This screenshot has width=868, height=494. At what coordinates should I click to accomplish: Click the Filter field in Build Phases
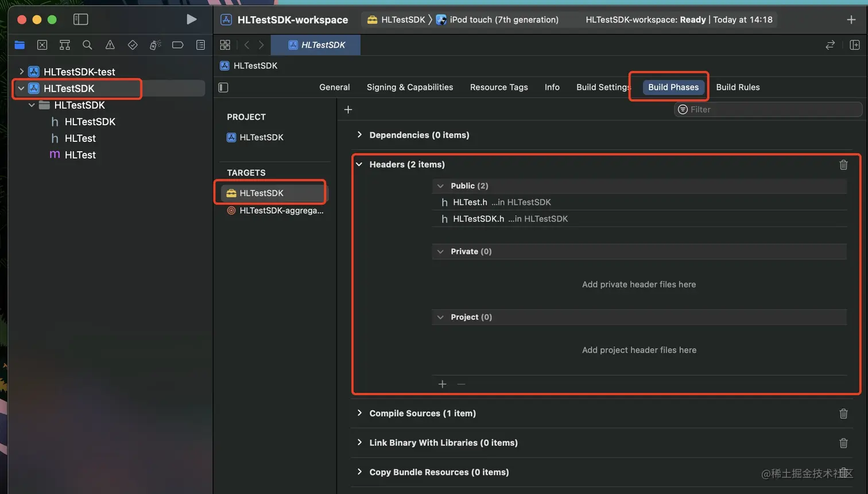768,109
